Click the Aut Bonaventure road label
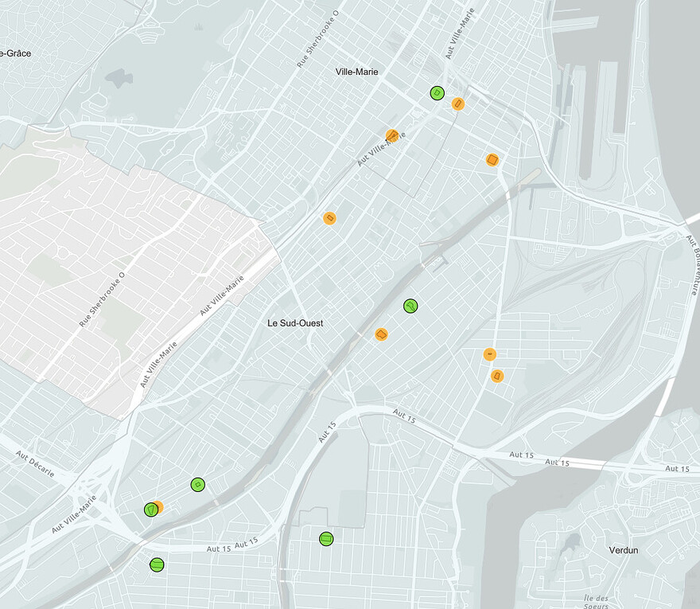Viewport: 700px width, 609px height. [x=694, y=265]
